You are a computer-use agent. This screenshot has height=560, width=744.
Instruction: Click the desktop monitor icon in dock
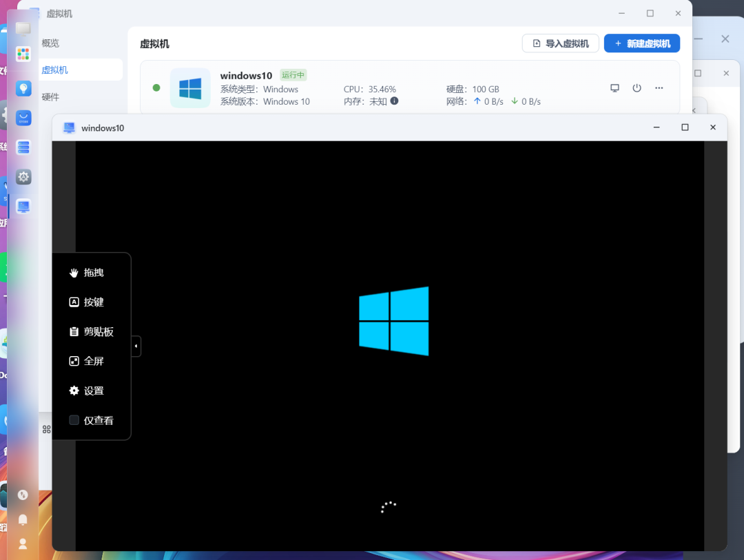click(23, 29)
